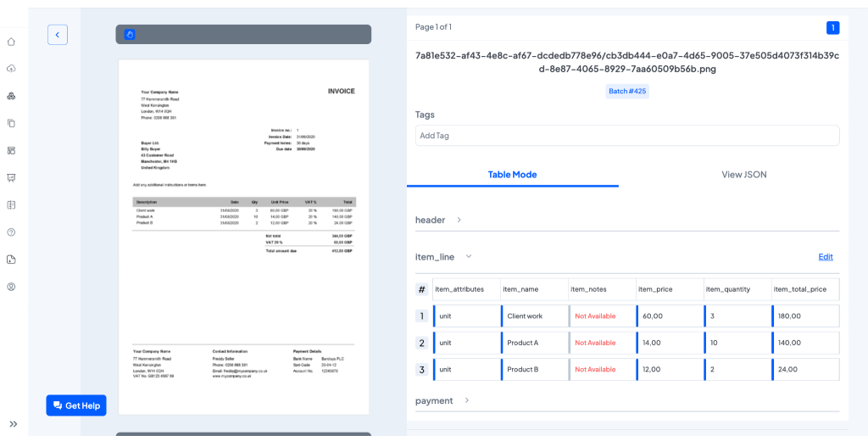Switch to View JSON tab

pos(743,175)
